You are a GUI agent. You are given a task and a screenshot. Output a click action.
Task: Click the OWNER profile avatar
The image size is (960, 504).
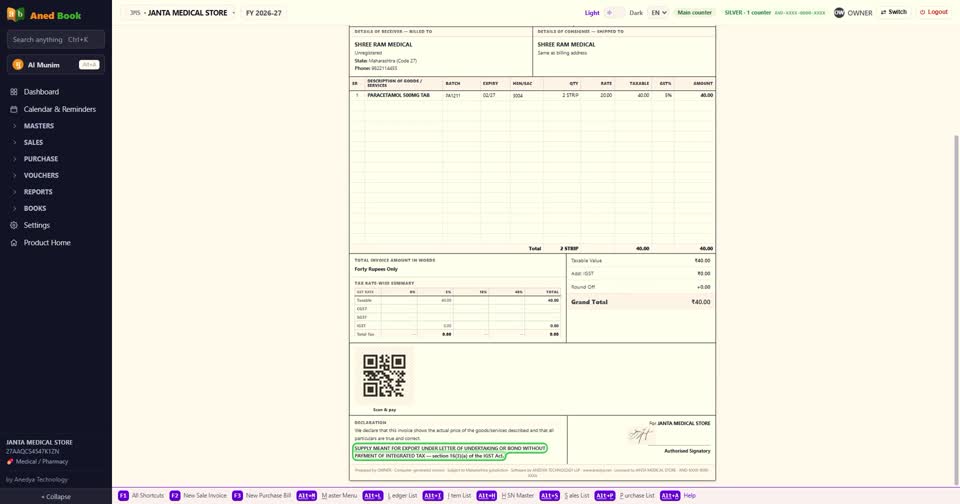[839, 12]
